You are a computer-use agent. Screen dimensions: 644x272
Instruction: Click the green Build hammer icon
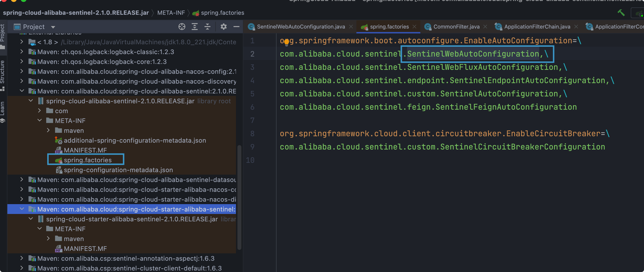pyautogui.click(x=621, y=13)
